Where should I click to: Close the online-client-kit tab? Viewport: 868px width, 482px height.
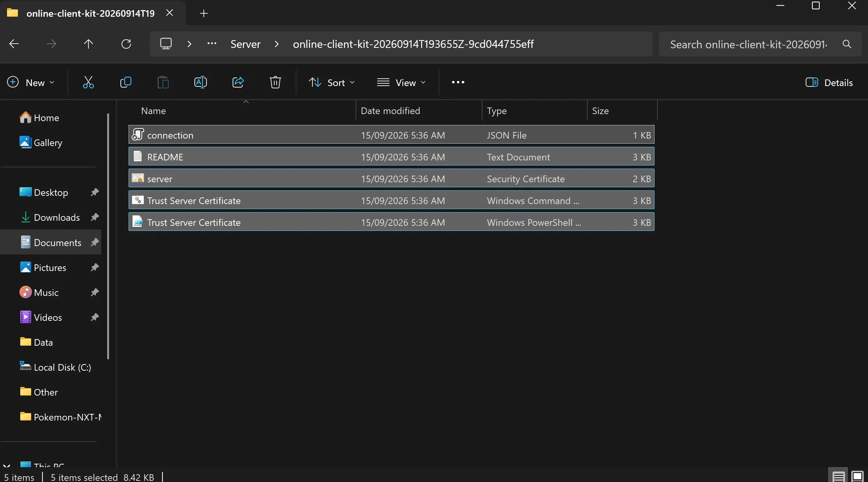point(169,13)
